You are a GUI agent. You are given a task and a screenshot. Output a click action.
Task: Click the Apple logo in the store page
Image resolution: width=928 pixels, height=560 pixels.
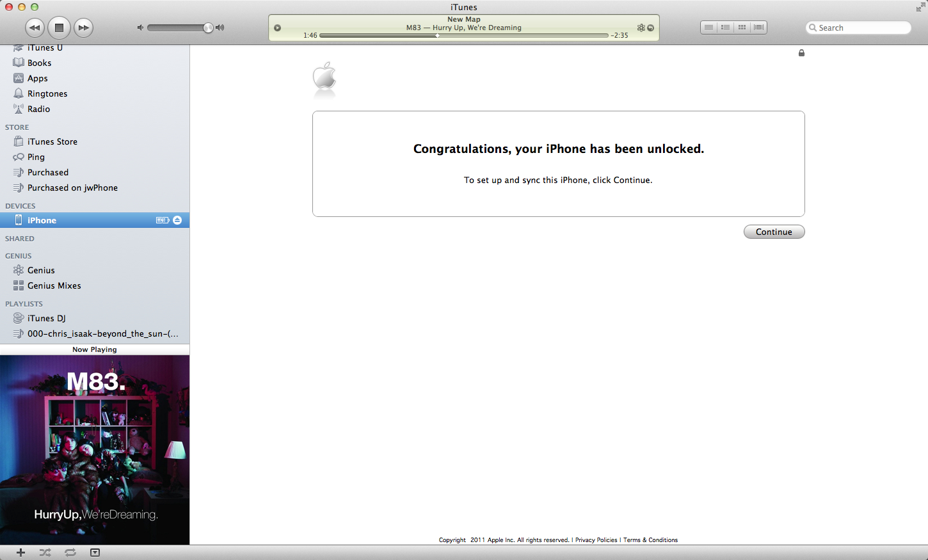pos(324,76)
